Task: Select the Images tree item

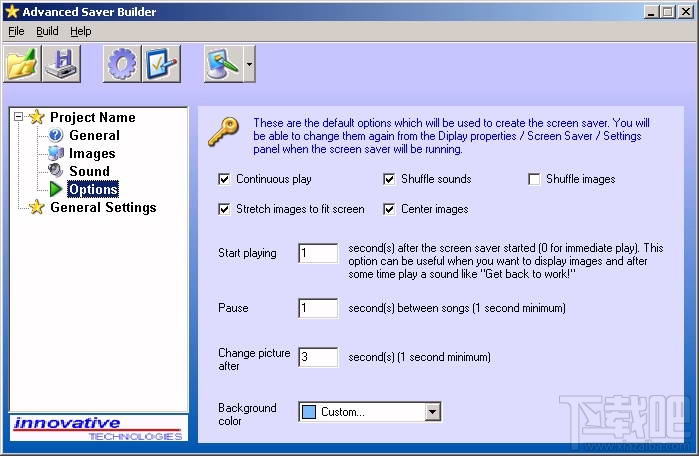Action: [x=92, y=153]
